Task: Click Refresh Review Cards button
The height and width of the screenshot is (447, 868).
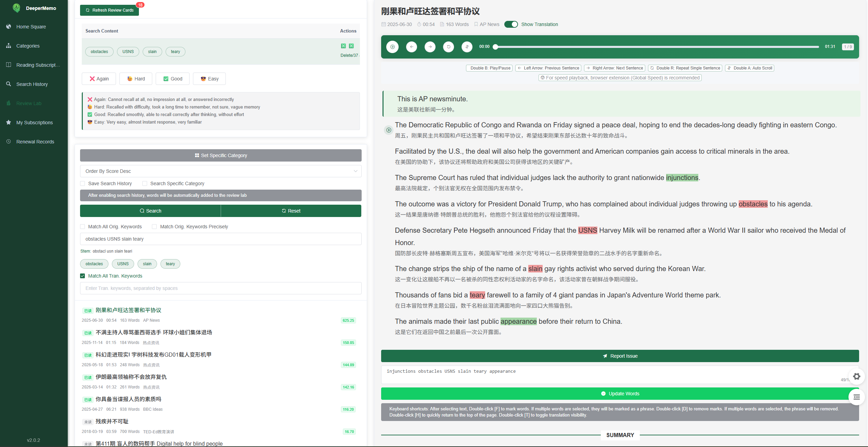Action: (109, 10)
